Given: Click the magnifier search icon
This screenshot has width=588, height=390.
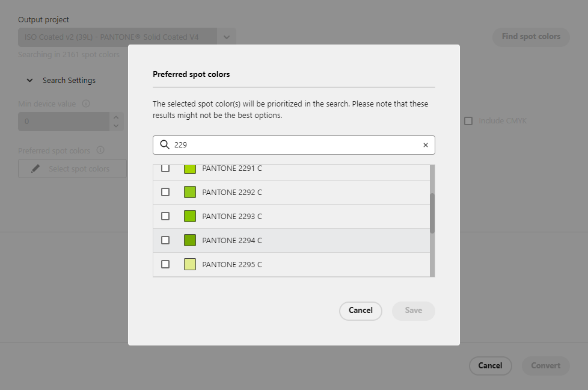Looking at the screenshot, I should pyautogui.click(x=165, y=144).
